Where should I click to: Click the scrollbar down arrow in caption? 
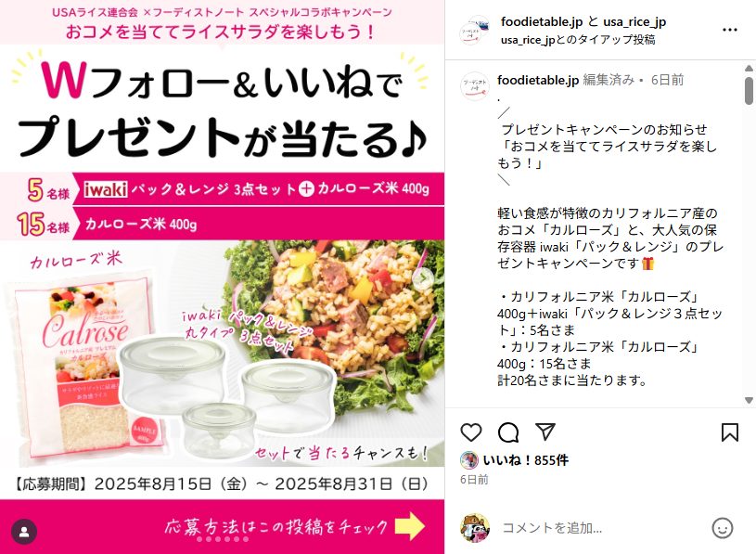tap(749, 400)
